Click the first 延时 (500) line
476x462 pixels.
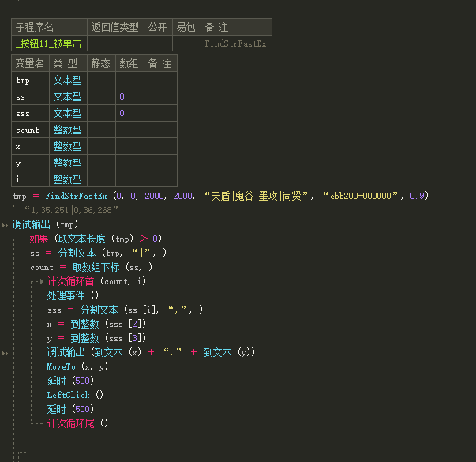pos(70,381)
